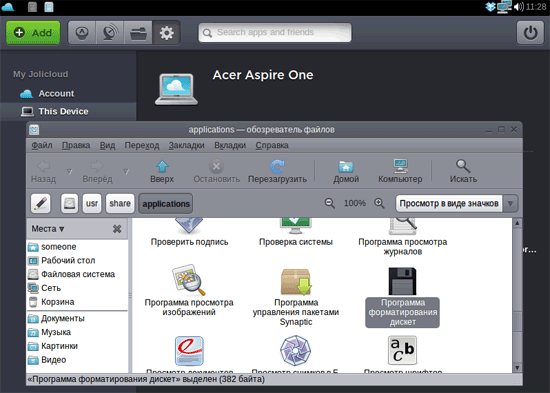Image resolution: width=550 pixels, height=393 pixels.
Task: Open the Просмотр в виде значков dropdown
Action: click(457, 204)
